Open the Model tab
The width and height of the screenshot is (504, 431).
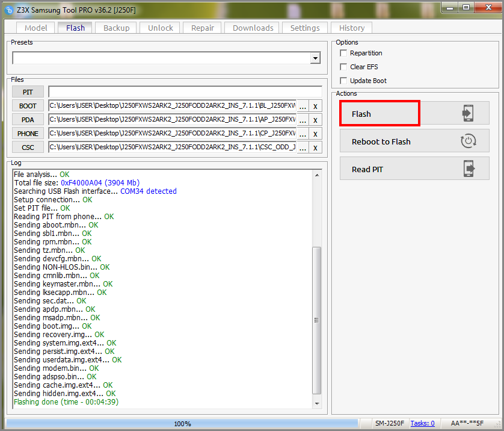[35, 28]
